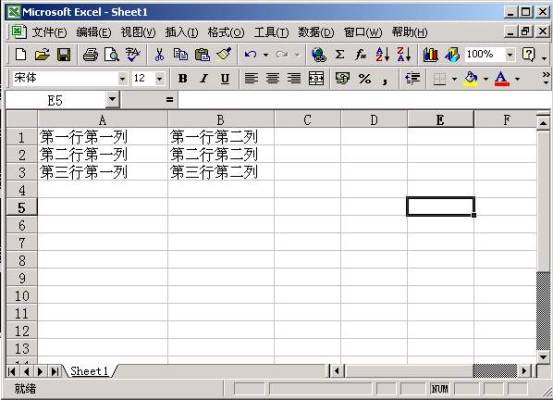Go to first sheet tab arrow

tap(12, 371)
